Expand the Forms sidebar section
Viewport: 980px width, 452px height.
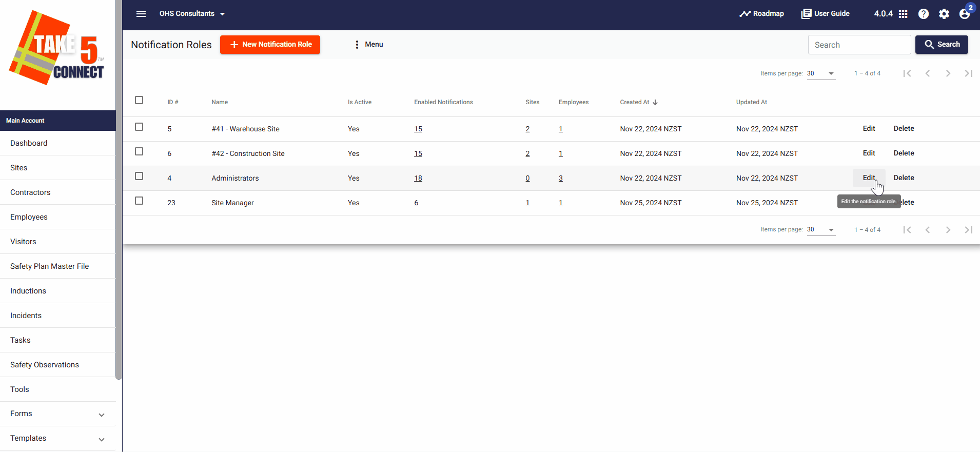coord(57,414)
